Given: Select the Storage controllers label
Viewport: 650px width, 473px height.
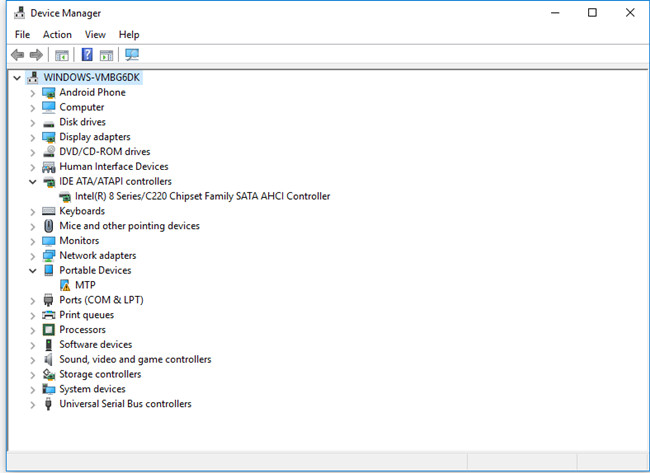Looking at the screenshot, I should point(100,374).
